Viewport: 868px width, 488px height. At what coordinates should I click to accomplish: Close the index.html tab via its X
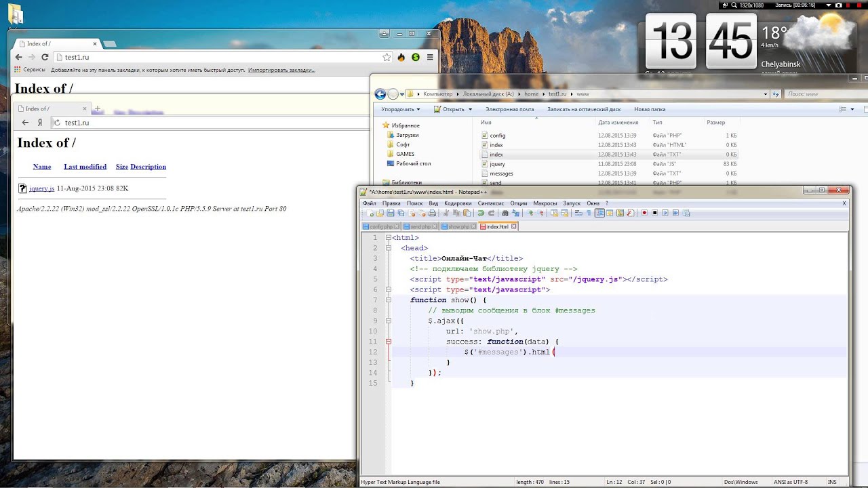pyautogui.click(x=514, y=226)
